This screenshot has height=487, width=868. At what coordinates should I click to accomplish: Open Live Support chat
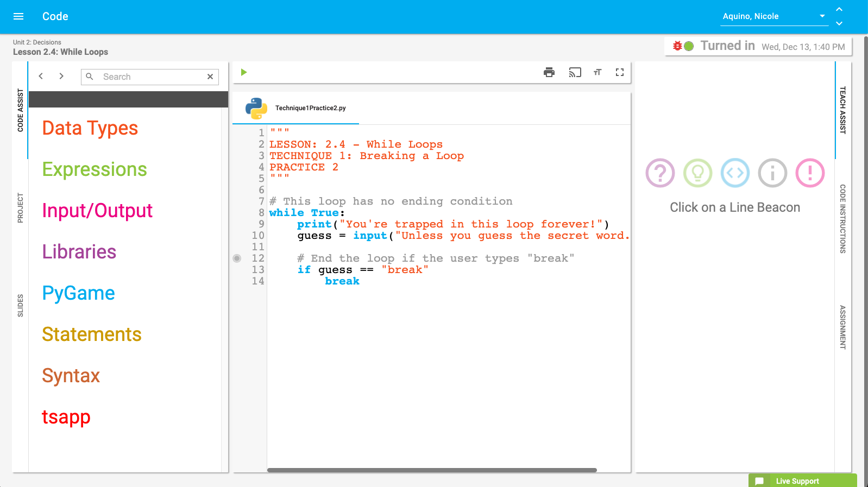coord(802,481)
